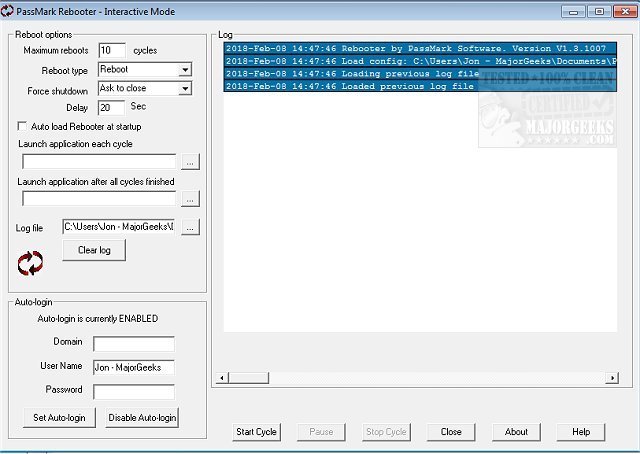
Task: Click the Maximum reboots input field
Action: click(x=112, y=50)
